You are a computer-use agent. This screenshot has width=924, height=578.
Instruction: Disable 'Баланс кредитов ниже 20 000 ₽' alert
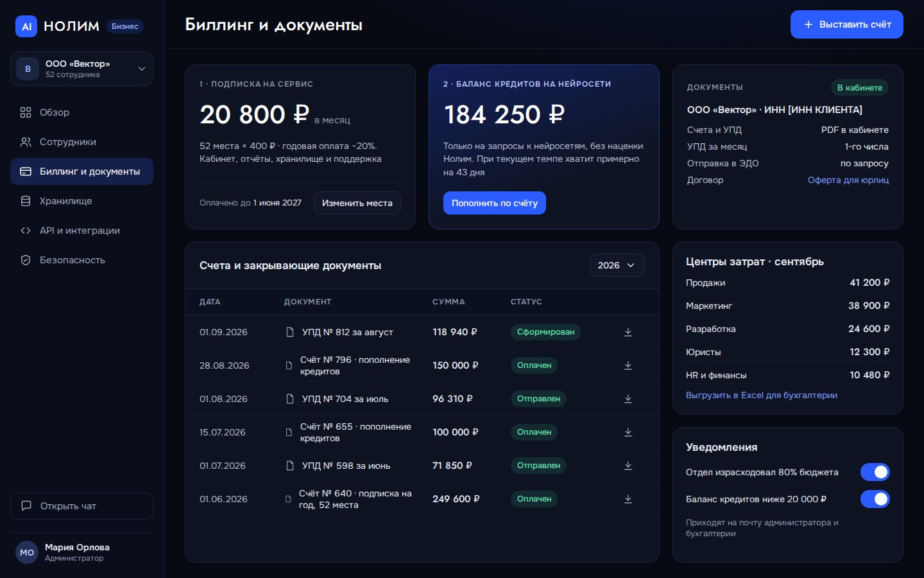[x=875, y=499]
